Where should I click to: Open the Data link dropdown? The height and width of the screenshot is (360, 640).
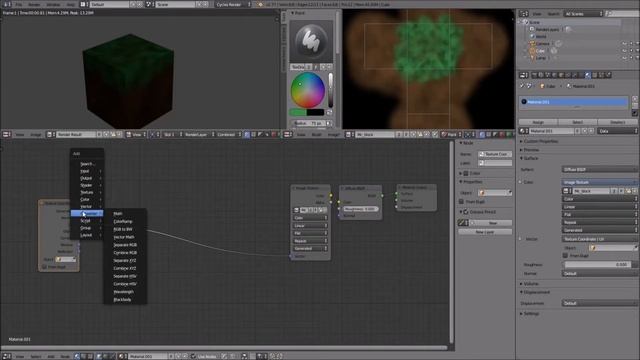click(x=618, y=131)
